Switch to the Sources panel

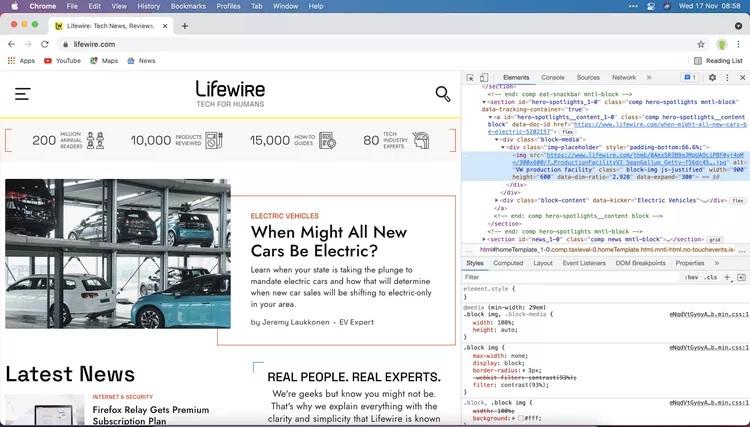[x=588, y=77]
